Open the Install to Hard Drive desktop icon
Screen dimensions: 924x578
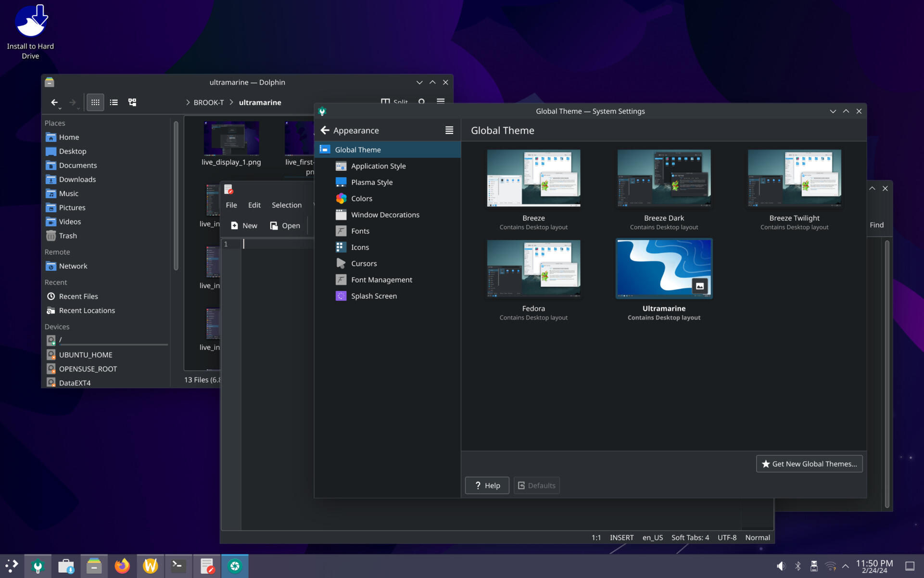click(31, 32)
